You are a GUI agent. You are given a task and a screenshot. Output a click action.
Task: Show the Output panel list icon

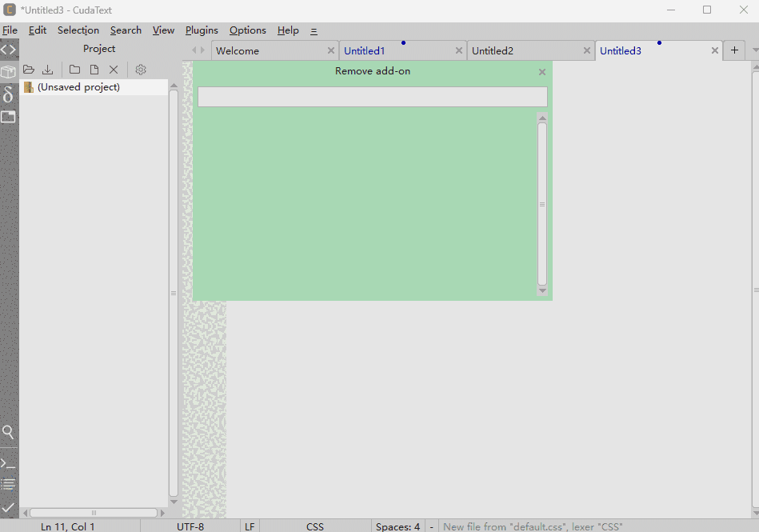8,484
